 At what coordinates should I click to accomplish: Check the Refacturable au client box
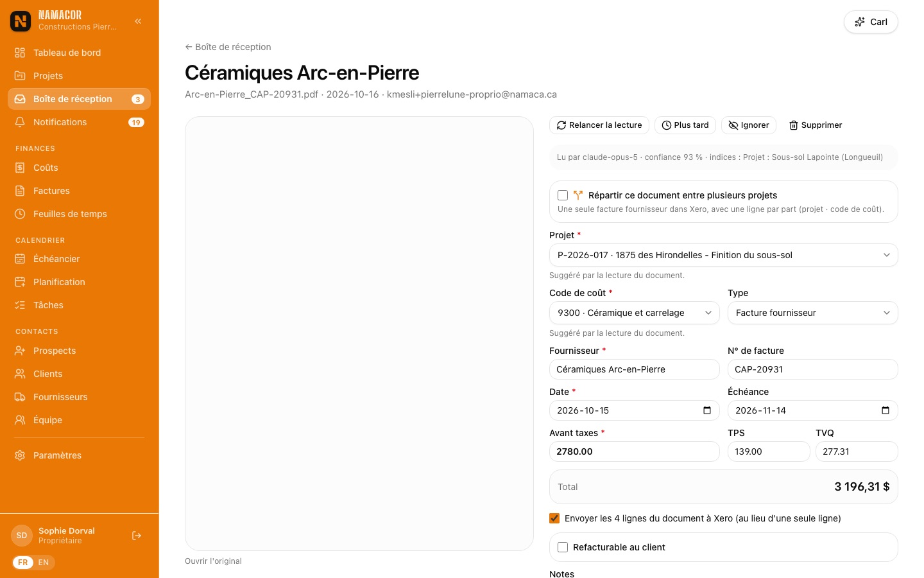click(x=563, y=547)
